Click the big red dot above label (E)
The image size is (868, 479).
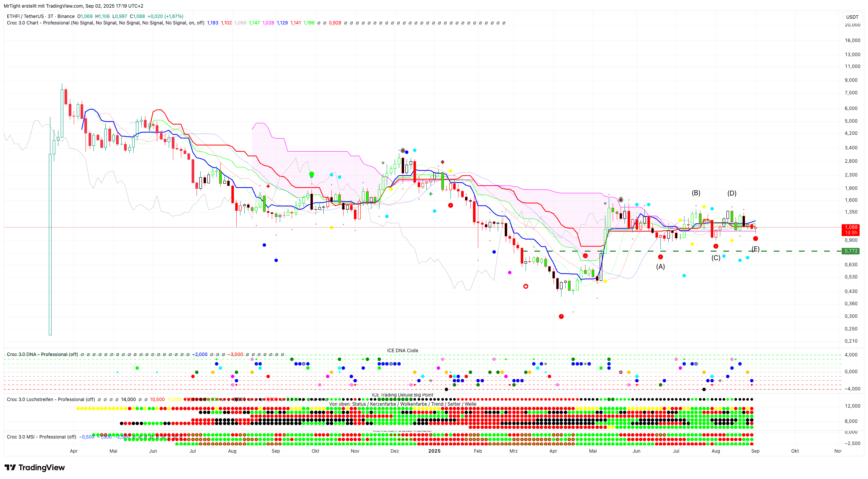pyautogui.click(x=755, y=239)
